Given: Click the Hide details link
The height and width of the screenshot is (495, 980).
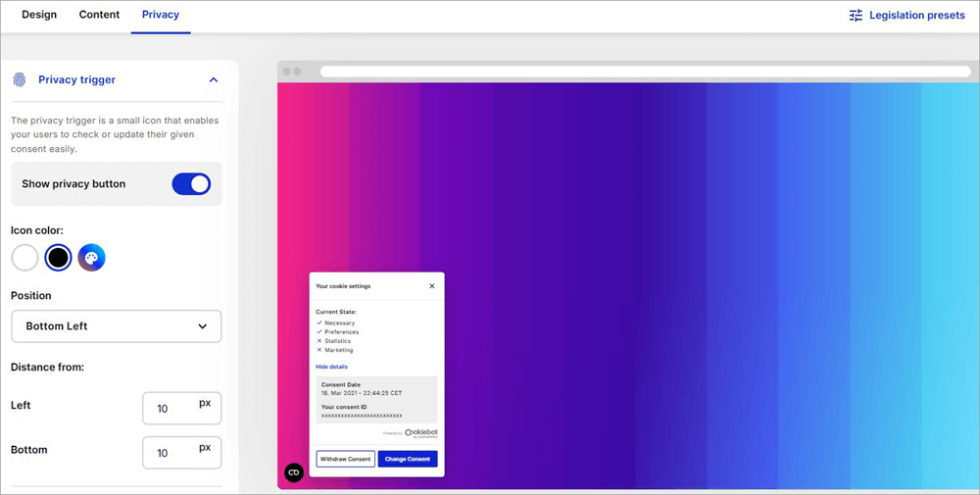Looking at the screenshot, I should pyautogui.click(x=331, y=367).
